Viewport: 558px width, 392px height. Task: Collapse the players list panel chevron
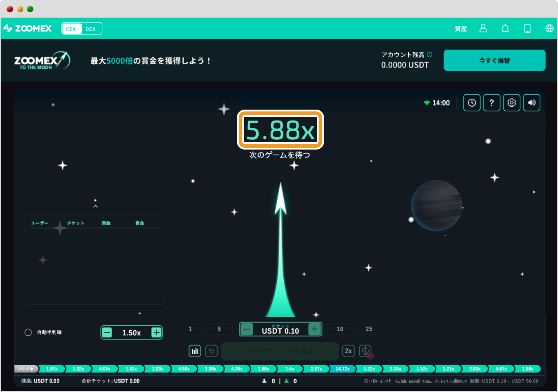tap(96, 205)
